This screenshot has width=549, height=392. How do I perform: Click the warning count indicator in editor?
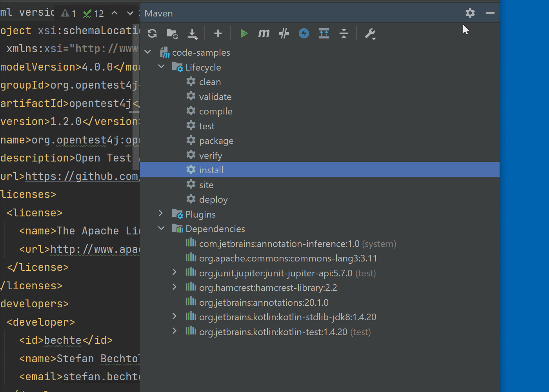click(x=67, y=13)
